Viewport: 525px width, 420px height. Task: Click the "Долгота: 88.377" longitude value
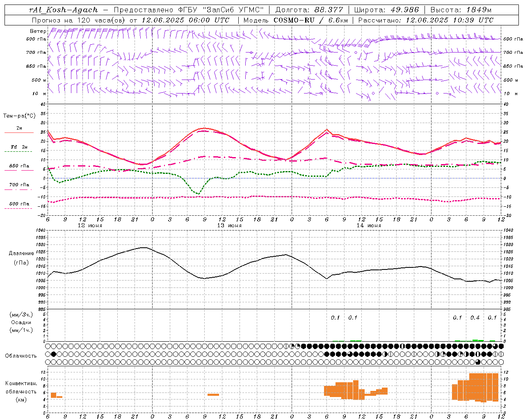310,10
